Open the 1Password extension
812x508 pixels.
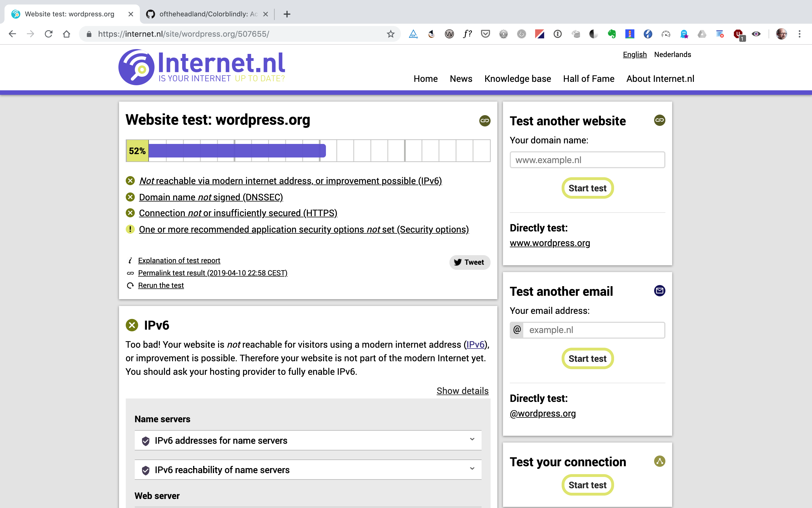(x=558, y=34)
